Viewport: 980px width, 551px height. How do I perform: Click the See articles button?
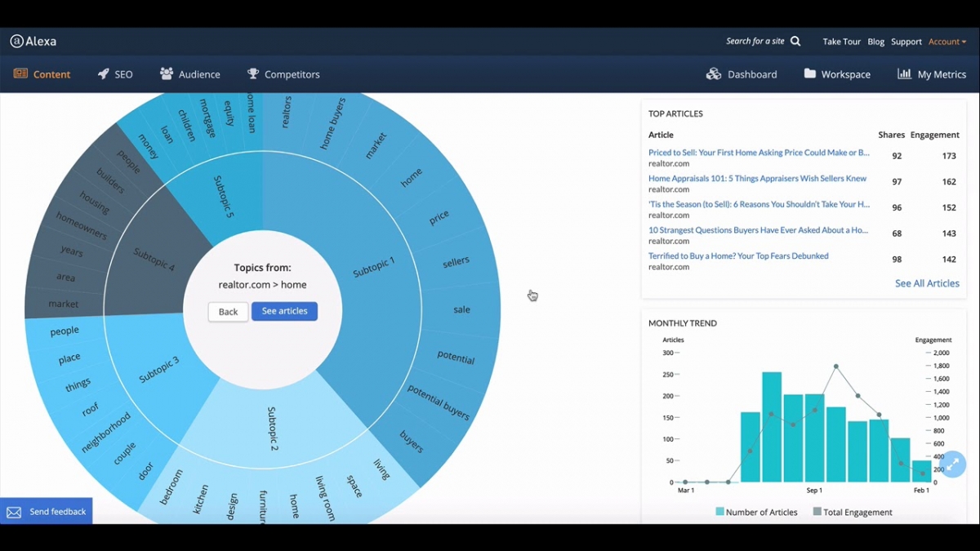click(x=284, y=311)
